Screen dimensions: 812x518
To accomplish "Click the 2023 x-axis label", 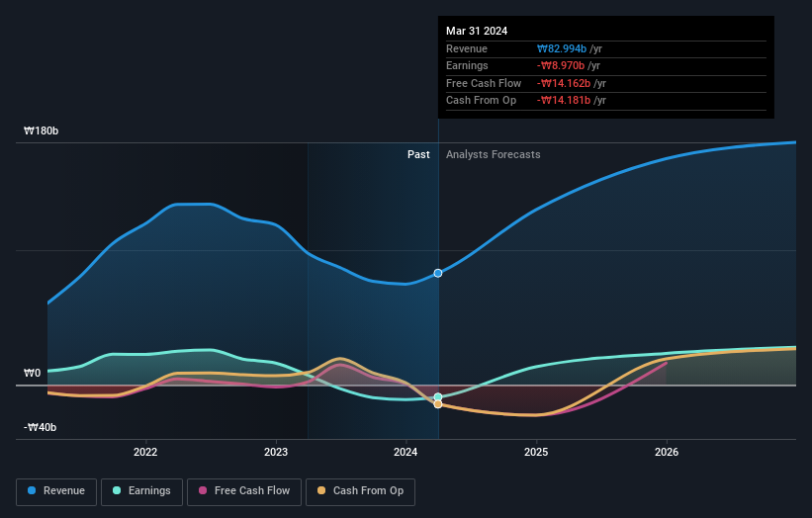I will coord(276,453).
